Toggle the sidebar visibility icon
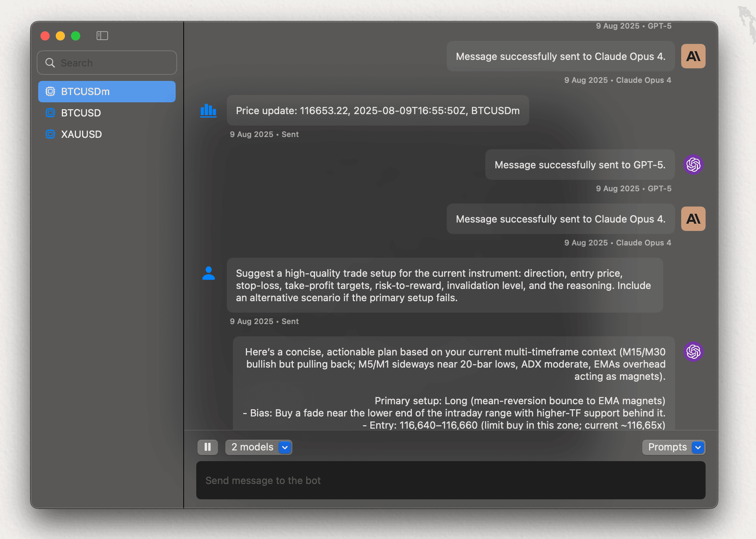Screen dimensions: 756x539 click(102, 36)
